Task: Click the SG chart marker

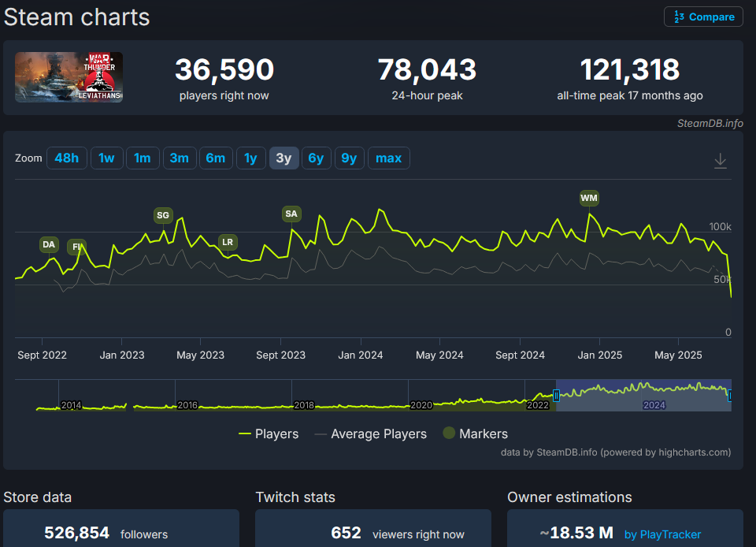Action: [163, 215]
